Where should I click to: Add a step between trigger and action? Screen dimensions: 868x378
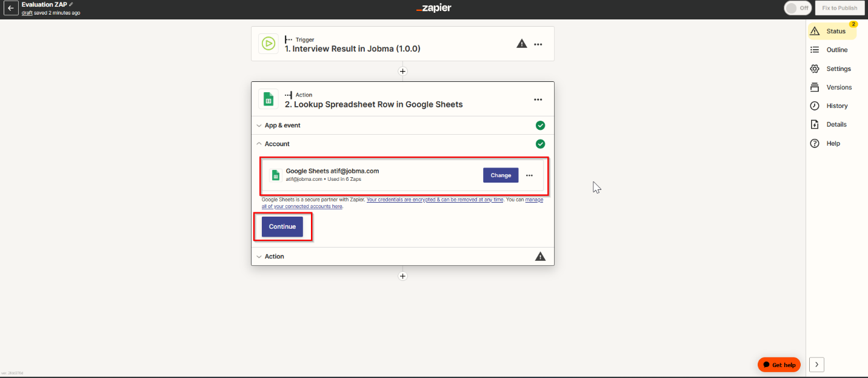point(402,71)
